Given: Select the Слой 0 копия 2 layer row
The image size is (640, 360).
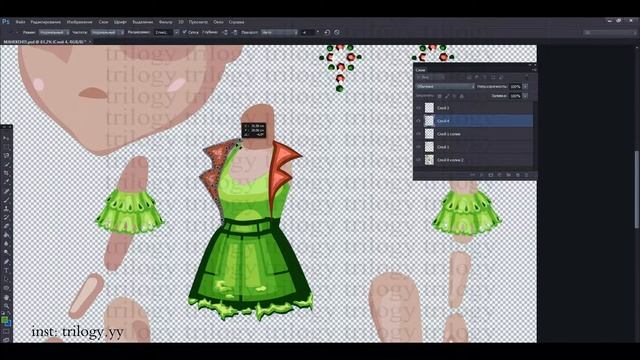Looking at the screenshot, I should point(474,160).
